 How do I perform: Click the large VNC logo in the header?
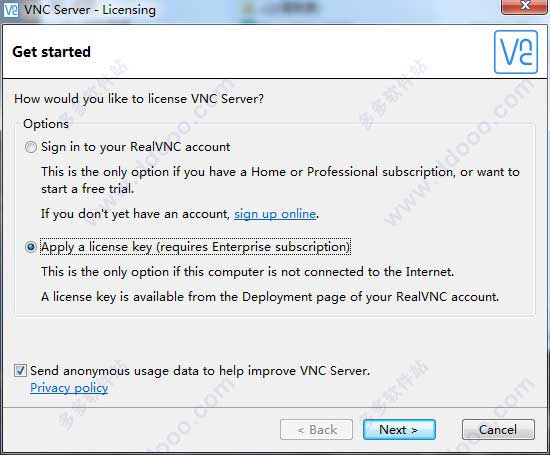tap(516, 52)
